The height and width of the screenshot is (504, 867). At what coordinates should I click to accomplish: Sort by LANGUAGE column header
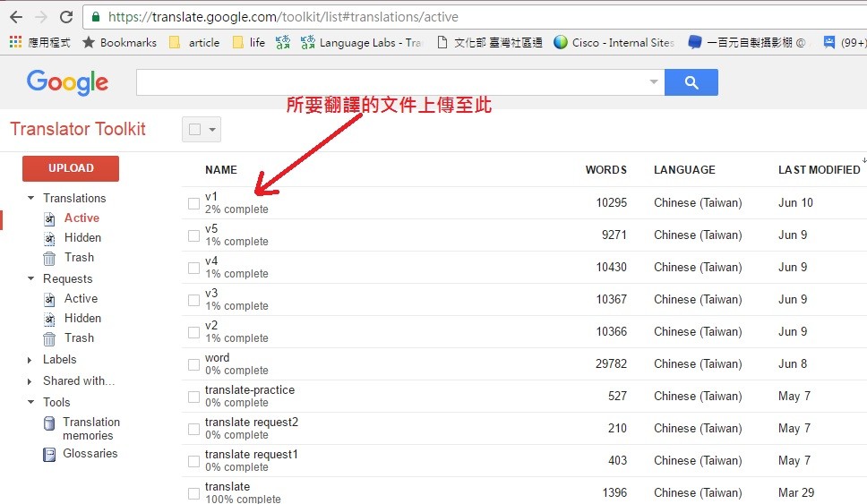coord(684,170)
